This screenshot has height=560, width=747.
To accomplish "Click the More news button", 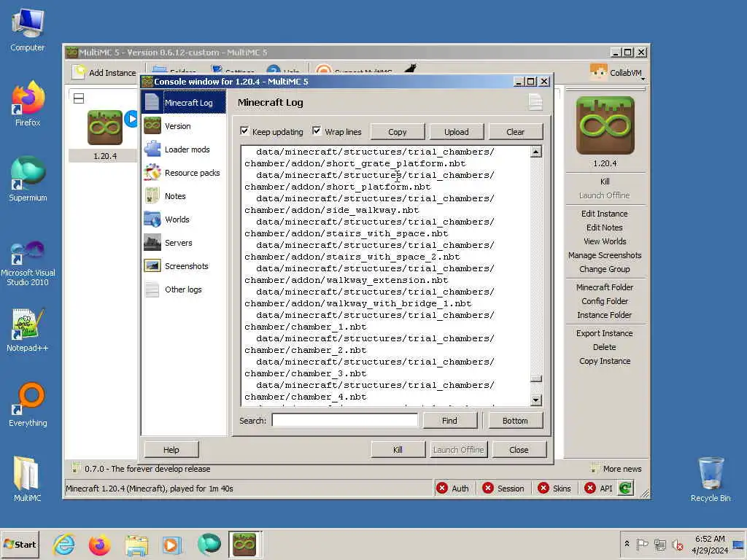I will click(x=616, y=469).
